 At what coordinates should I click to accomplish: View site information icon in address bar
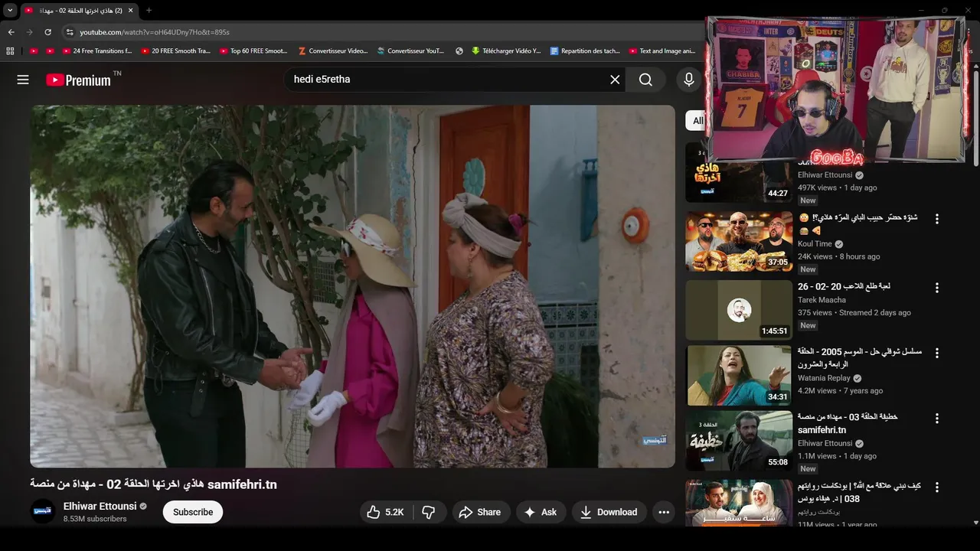pyautogui.click(x=70, y=32)
